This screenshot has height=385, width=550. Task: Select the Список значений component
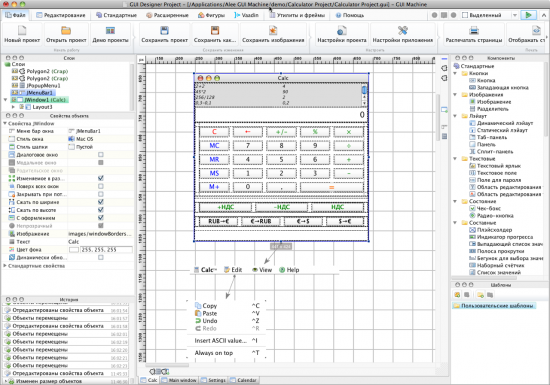[495, 272]
